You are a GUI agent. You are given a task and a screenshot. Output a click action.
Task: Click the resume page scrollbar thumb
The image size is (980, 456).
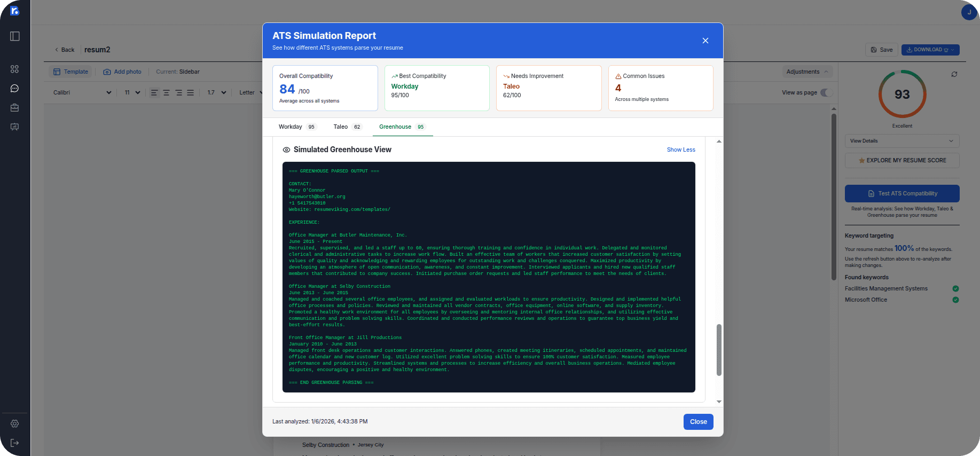click(834, 196)
